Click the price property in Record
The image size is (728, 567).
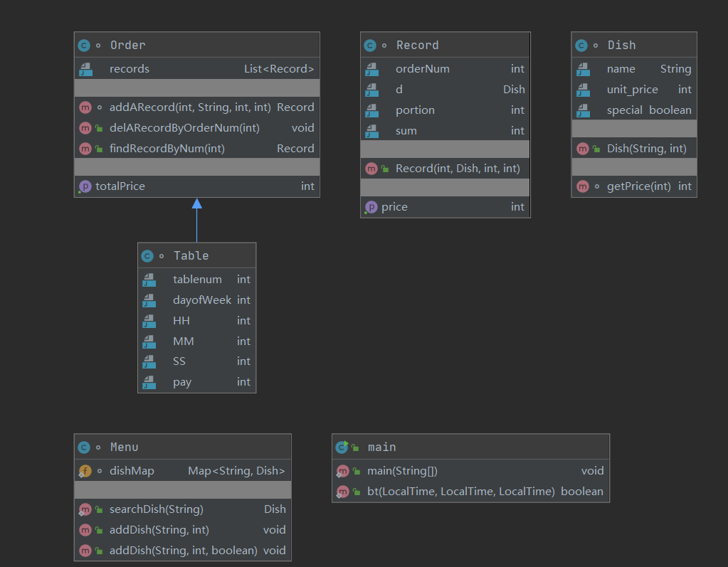(445, 207)
